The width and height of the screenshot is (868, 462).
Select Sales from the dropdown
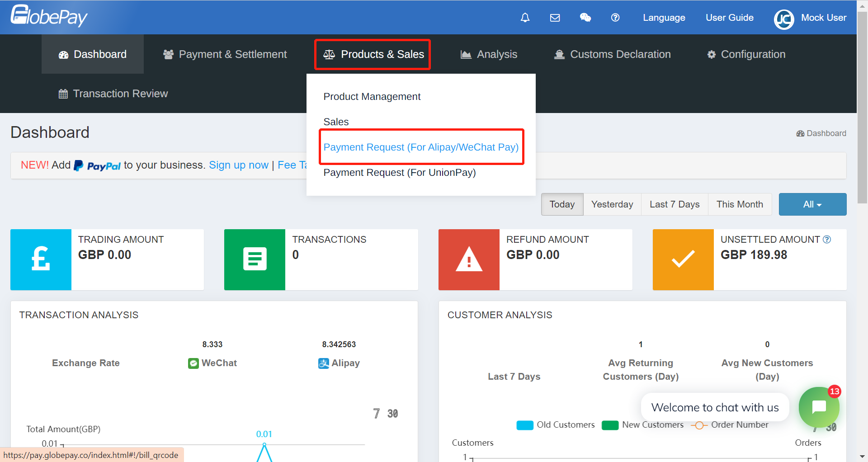pyautogui.click(x=336, y=122)
